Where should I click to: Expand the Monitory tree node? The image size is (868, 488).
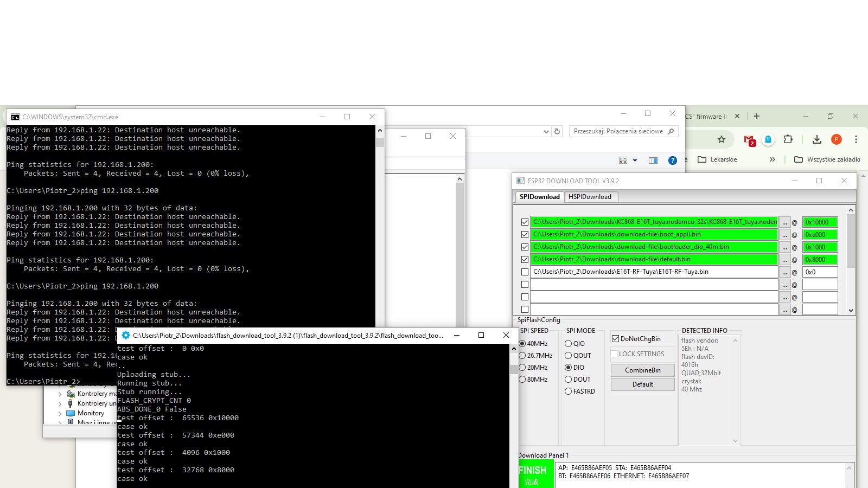[x=60, y=413]
